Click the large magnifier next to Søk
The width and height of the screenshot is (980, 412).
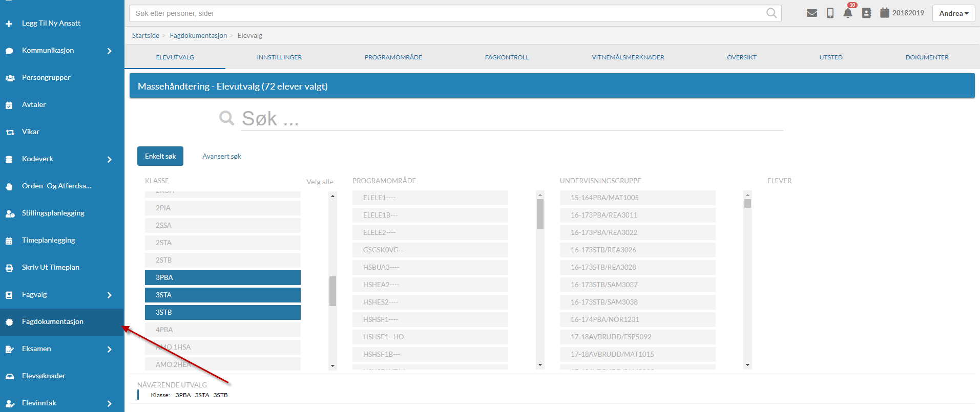tap(226, 118)
